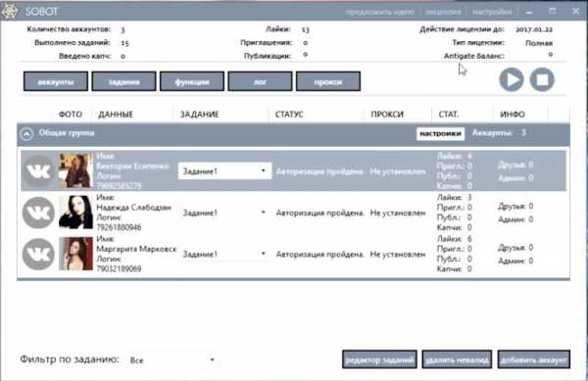This screenshot has width=588, height=381.
Task: Open task dropdown for Надежда Слабодзян
Action: pos(224,213)
